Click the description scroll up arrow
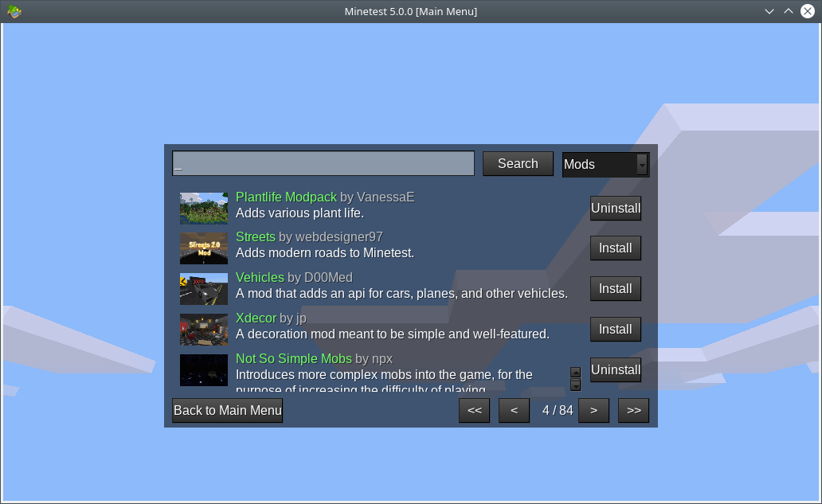The image size is (822, 504). pos(575,372)
